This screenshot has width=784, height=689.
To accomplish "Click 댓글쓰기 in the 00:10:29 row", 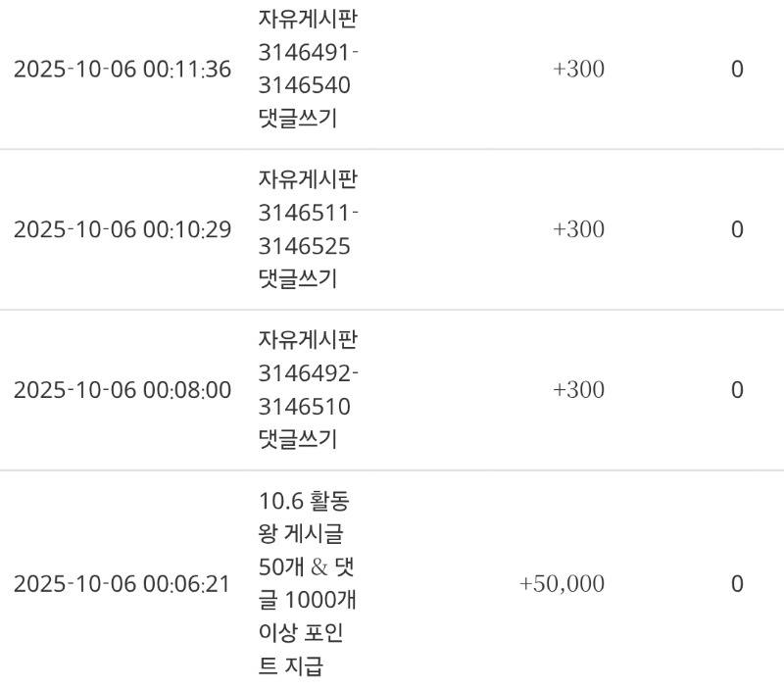I will [297, 278].
